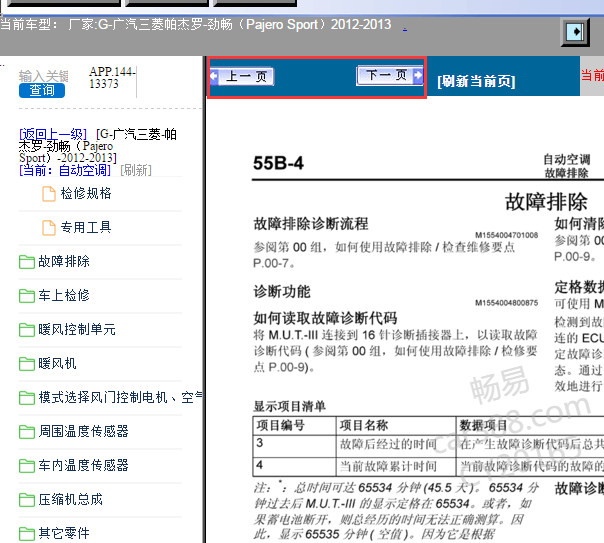Expand the 周围温度传感器 folder
The width and height of the screenshot is (604, 543).
click(83, 431)
